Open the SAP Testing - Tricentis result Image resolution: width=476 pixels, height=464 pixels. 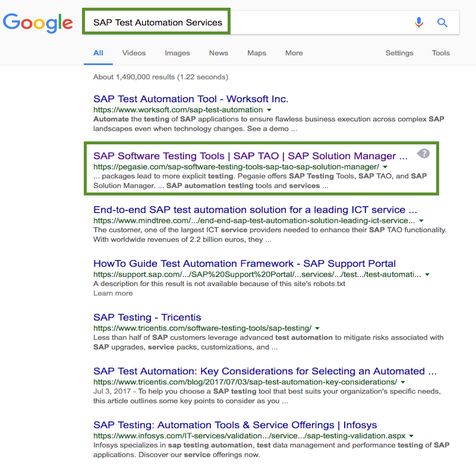[x=147, y=317]
